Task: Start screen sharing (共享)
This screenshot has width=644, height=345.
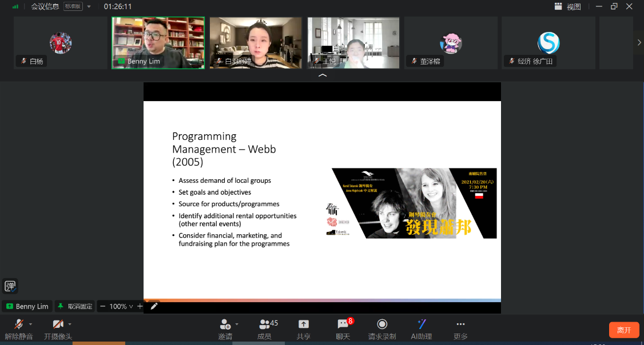Action: [304, 324]
